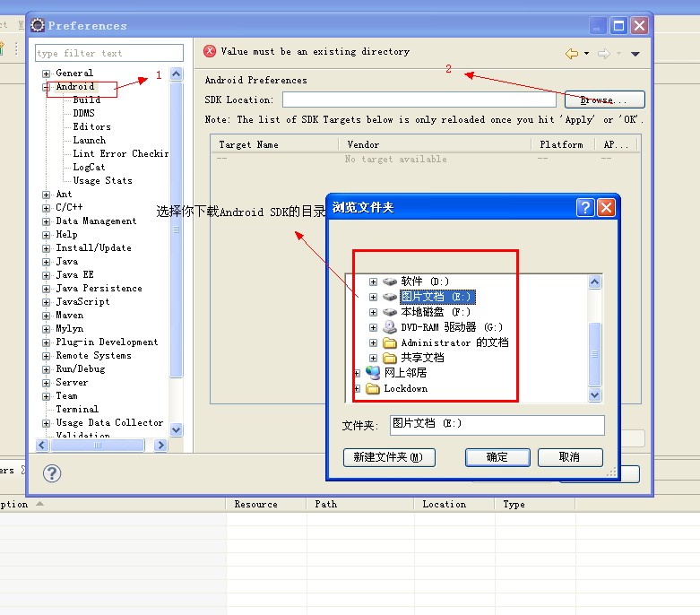Expand the Run/Debug preferences category

[46, 369]
